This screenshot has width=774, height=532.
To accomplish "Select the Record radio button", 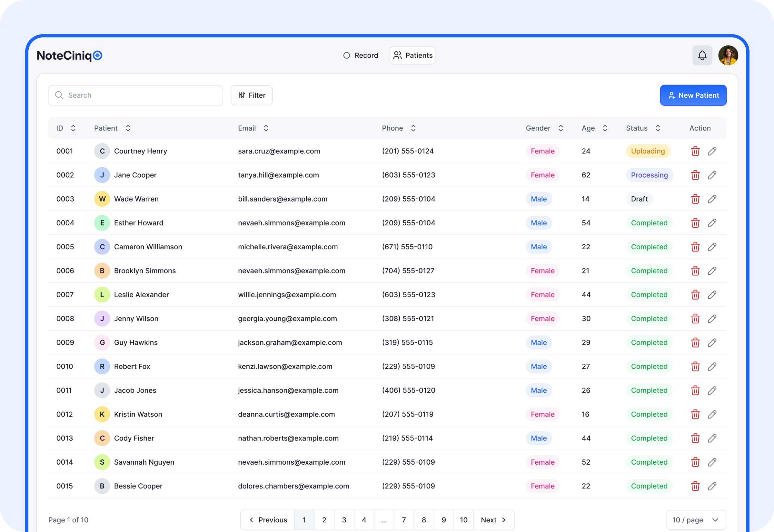I will [347, 55].
